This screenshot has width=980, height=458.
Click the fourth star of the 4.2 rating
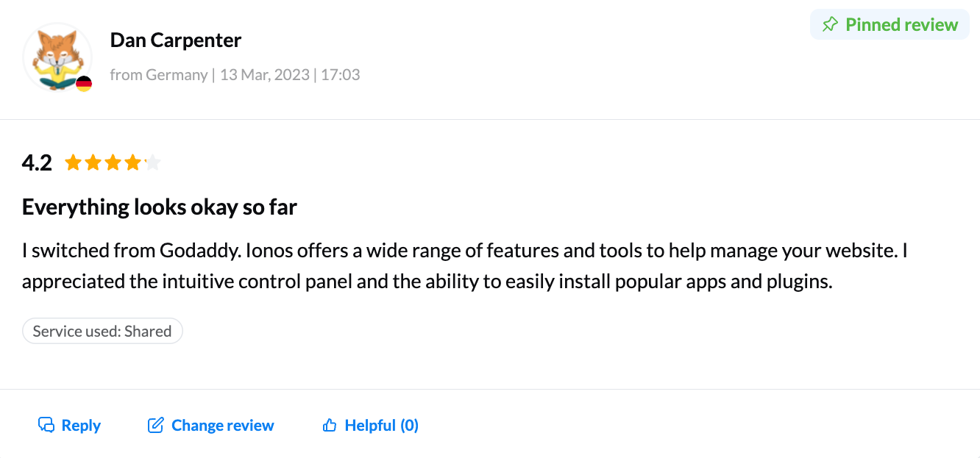[x=132, y=162]
